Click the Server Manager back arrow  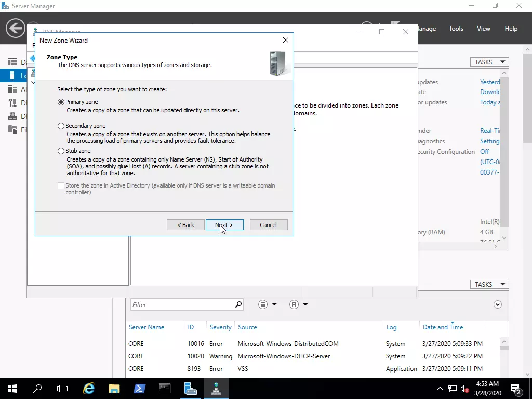[16, 28]
